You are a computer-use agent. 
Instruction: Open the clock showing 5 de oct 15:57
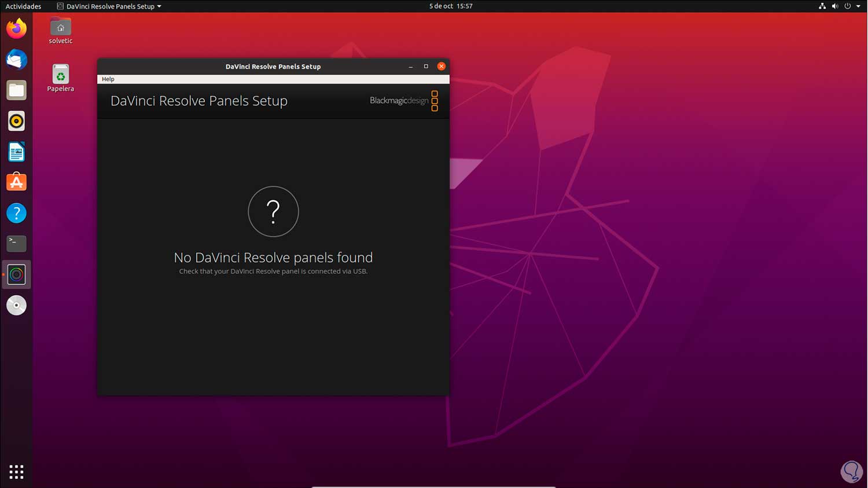pyautogui.click(x=451, y=6)
